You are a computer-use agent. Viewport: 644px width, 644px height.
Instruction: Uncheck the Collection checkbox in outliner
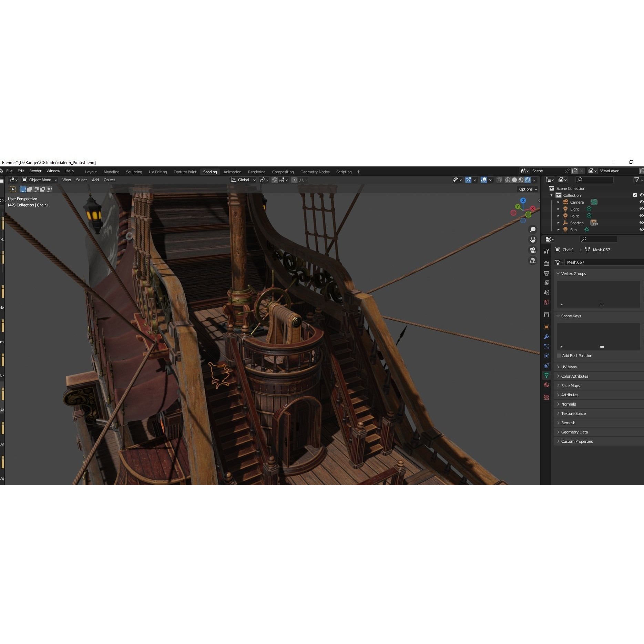click(x=635, y=195)
